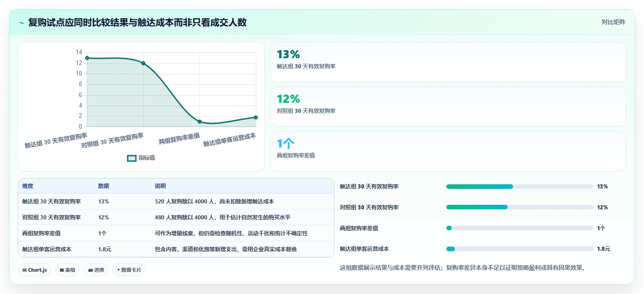Click description 包含内容、渠道和优惠等新增支出
This screenshot has width=644, height=294.
(x=226, y=249)
